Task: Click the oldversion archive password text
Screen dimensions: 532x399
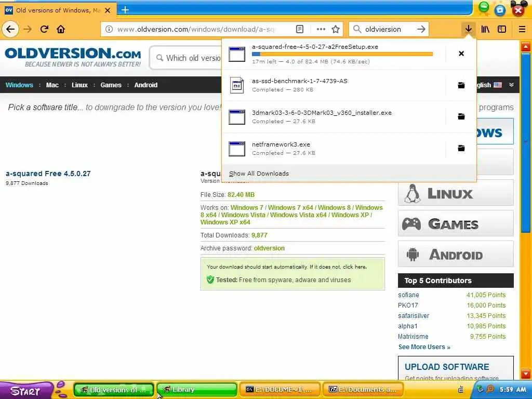Action: point(269,248)
